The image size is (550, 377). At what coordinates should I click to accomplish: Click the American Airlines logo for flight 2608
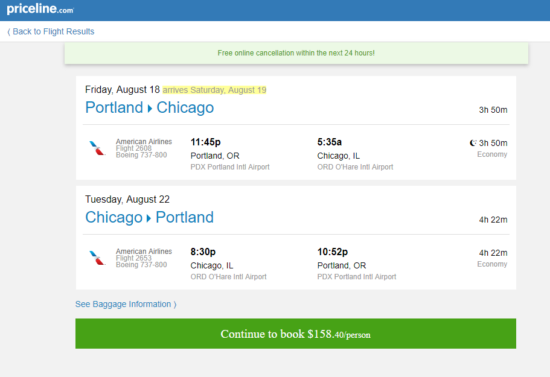pos(97,148)
